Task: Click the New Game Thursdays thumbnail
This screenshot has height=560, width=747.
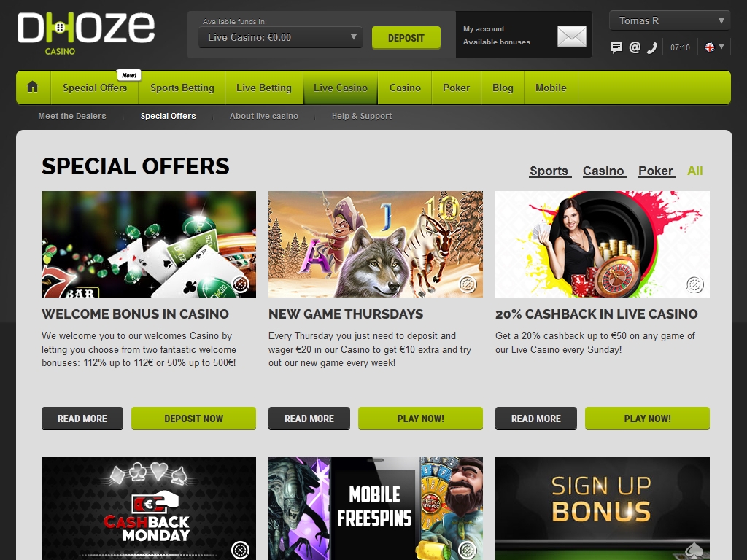Action: pos(376,244)
